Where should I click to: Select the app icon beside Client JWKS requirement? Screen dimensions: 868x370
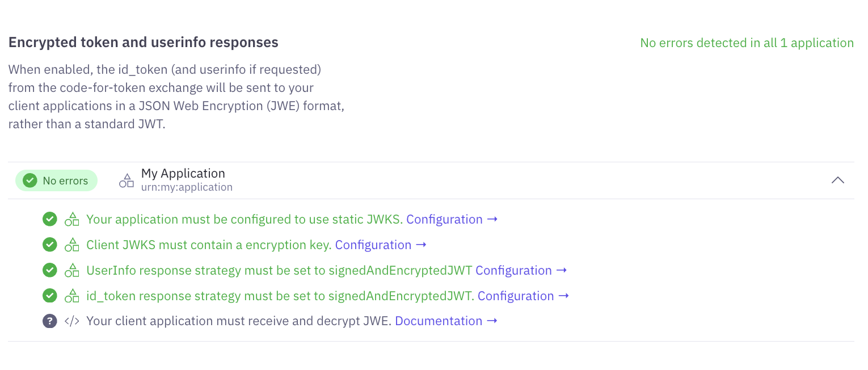click(72, 245)
